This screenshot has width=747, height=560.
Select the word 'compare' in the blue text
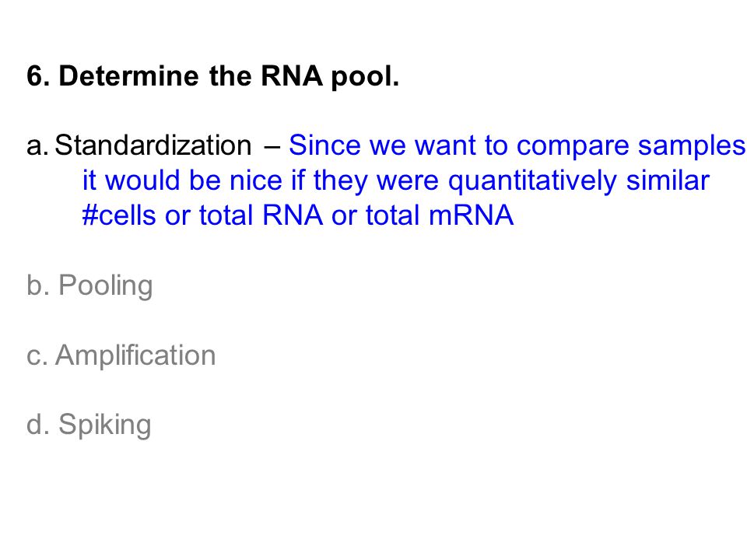coord(573,147)
